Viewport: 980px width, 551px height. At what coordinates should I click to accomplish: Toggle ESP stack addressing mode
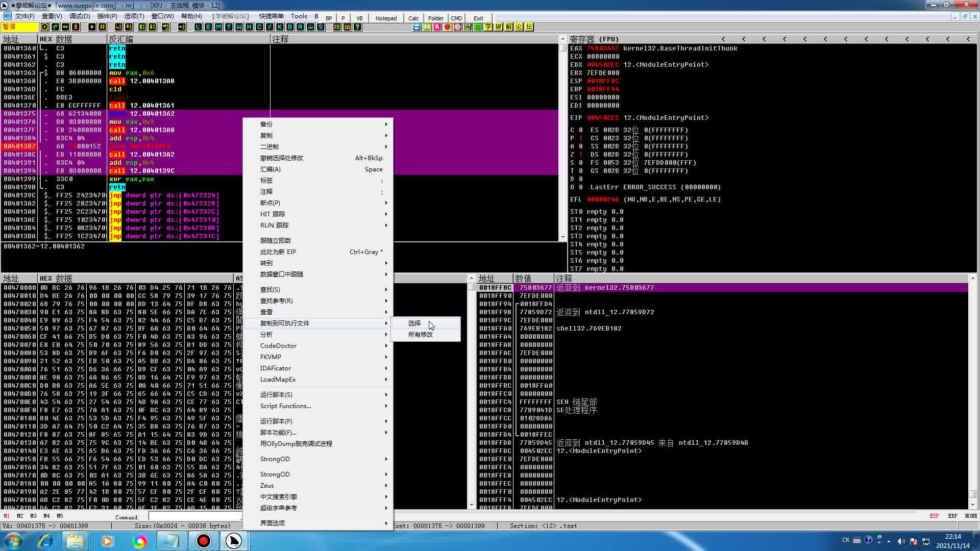[x=934, y=516]
